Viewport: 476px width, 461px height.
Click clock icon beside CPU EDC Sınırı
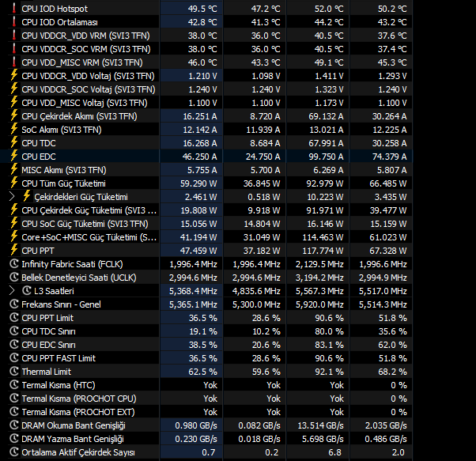(14, 345)
